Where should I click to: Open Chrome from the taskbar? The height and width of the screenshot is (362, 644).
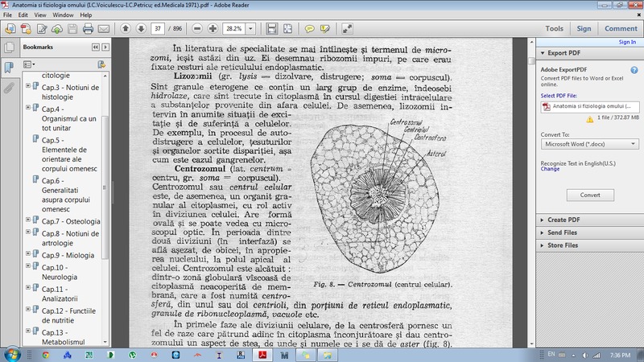click(46, 355)
